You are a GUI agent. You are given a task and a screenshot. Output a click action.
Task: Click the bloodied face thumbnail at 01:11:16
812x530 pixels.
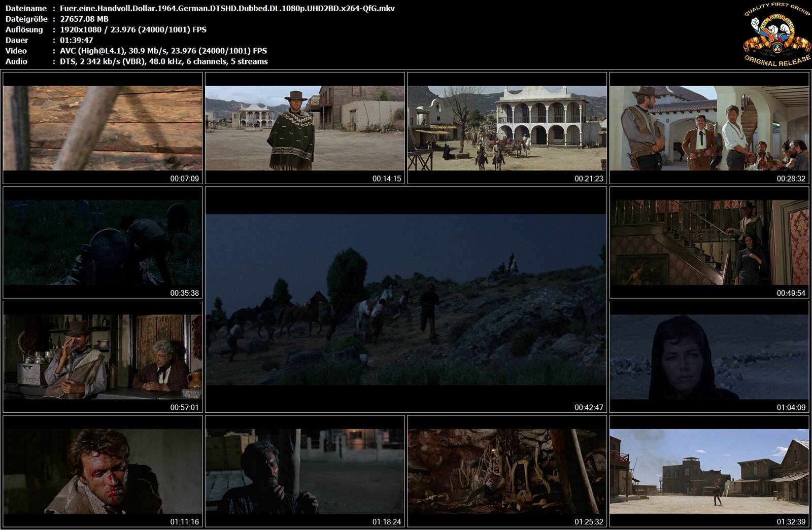tap(103, 471)
